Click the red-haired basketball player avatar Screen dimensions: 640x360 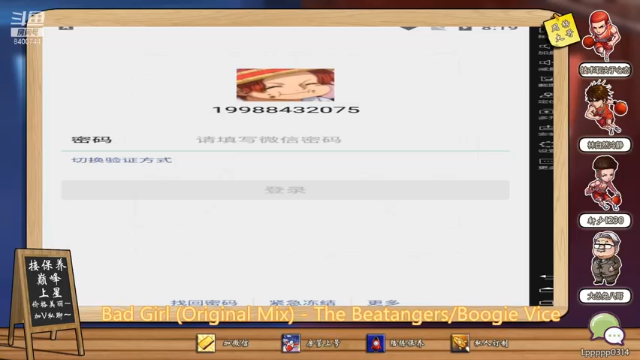tap(602, 36)
